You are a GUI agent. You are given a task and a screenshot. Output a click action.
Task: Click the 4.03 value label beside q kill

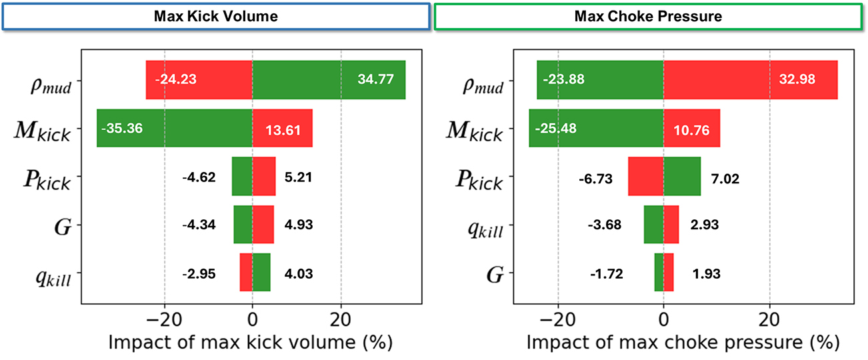[x=297, y=273]
